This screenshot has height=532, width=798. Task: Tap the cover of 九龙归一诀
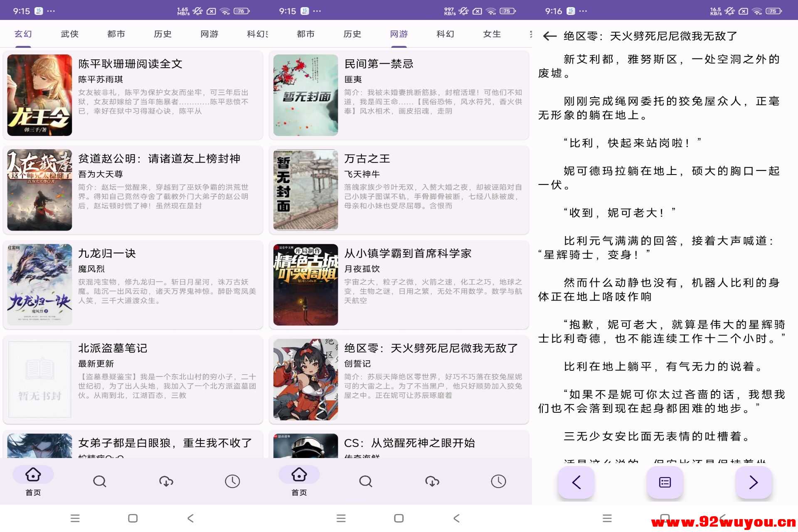click(x=39, y=284)
